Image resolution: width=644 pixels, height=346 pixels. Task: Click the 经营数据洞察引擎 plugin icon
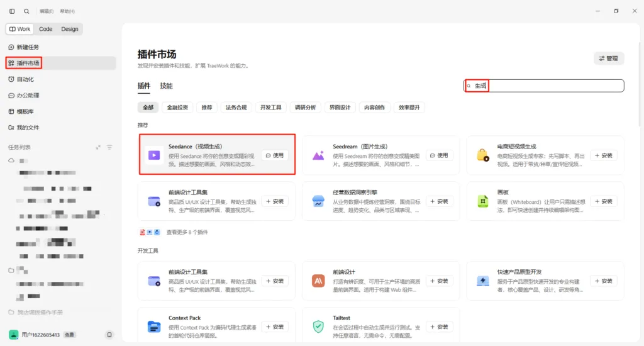(318, 201)
